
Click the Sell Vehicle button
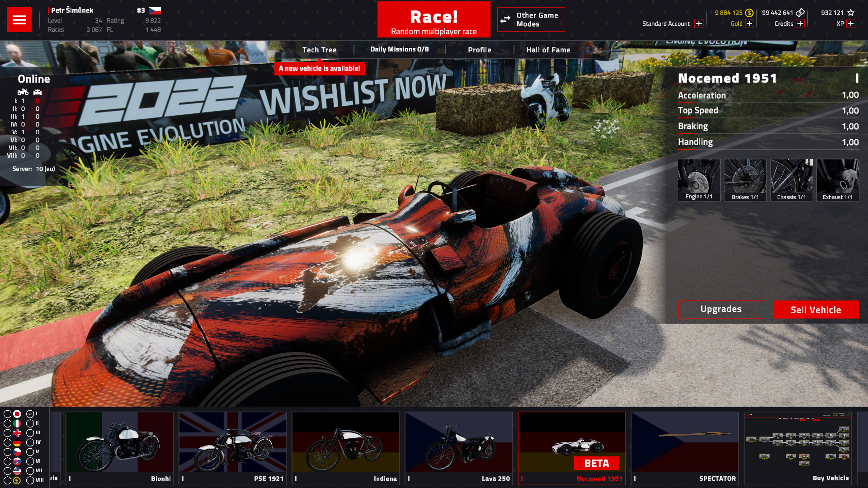pyautogui.click(x=816, y=309)
